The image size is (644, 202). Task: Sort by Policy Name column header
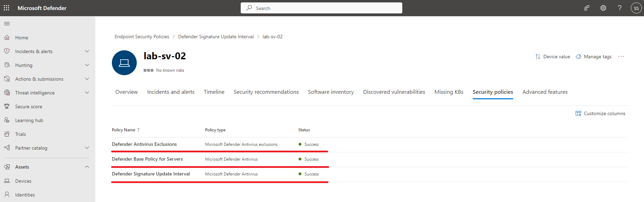click(126, 130)
